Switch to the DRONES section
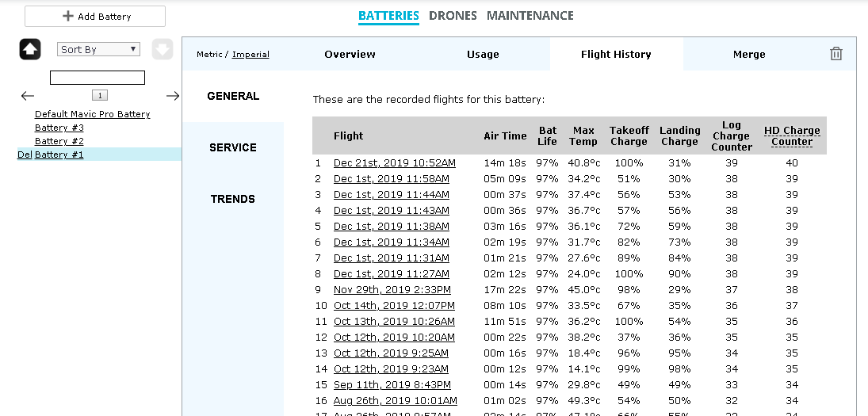Viewport: 868px width, 416px height. (x=453, y=16)
